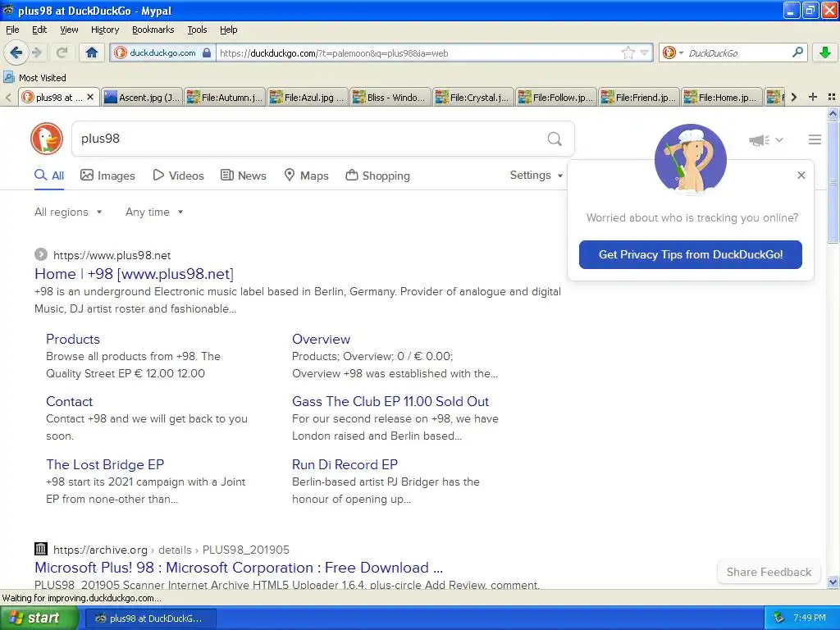Expand the Any time filter
This screenshot has height=630, width=840.
[154, 212]
